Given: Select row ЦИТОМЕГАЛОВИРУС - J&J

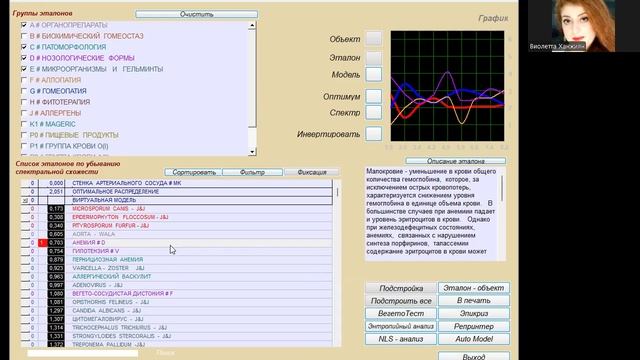Looking at the screenshot, I should (177, 319).
